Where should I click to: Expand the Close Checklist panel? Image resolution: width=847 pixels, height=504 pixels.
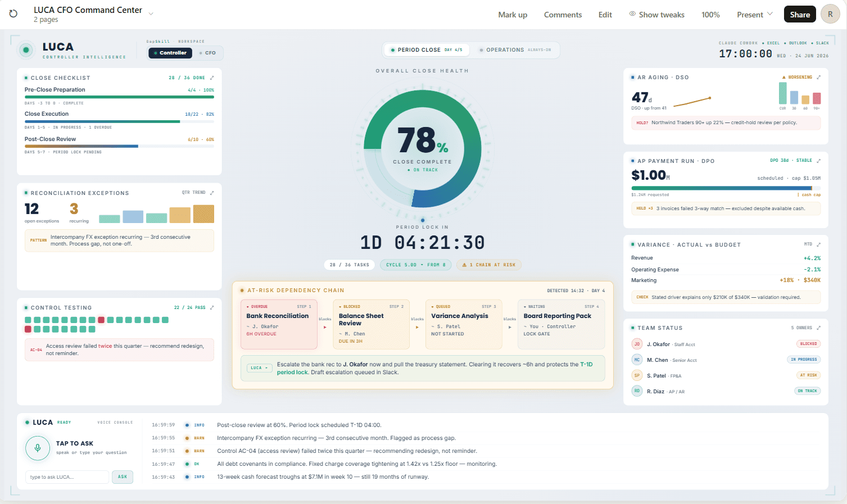point(212,78)
